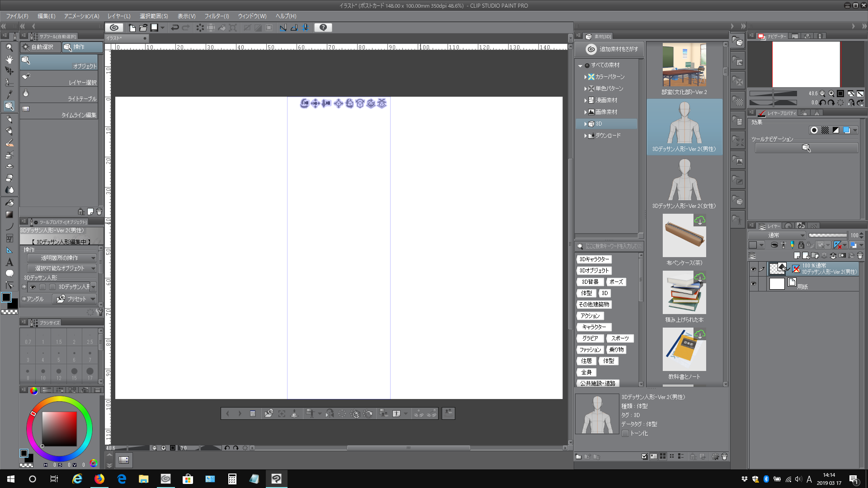Click the color wheel saturation square
This screenshot has width=868, height=488.
tap(59, 429)
